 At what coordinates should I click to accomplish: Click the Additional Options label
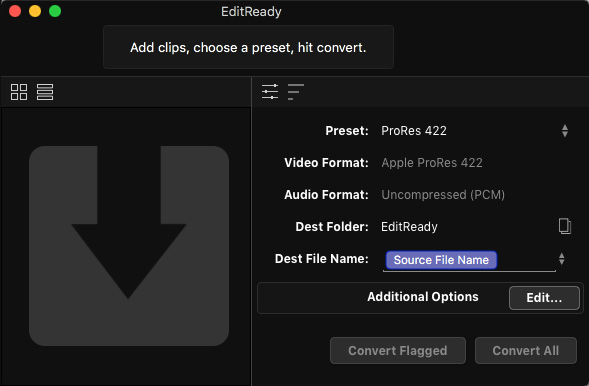pyautogui.click(x=423, y=297)
